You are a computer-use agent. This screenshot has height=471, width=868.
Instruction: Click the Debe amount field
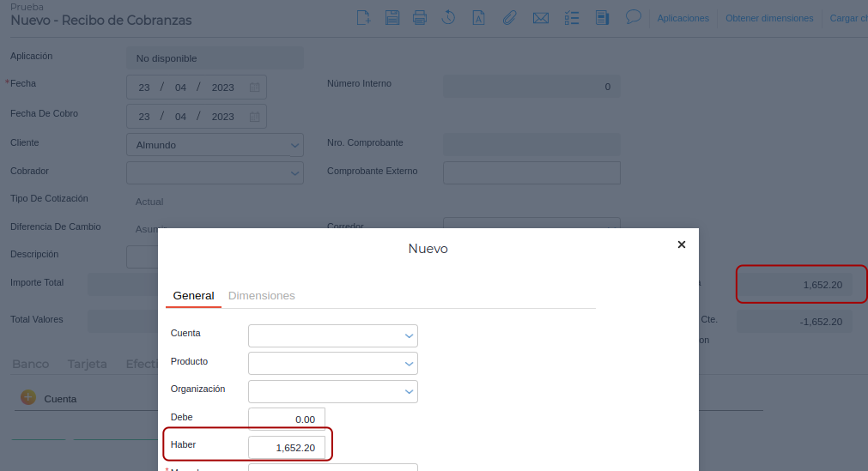pyautogui.click(x=287, y=420)
